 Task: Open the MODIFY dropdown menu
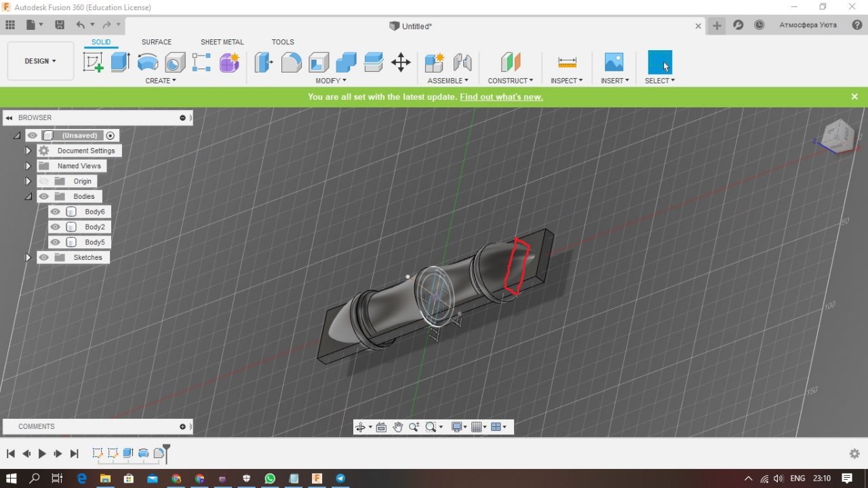331,81
